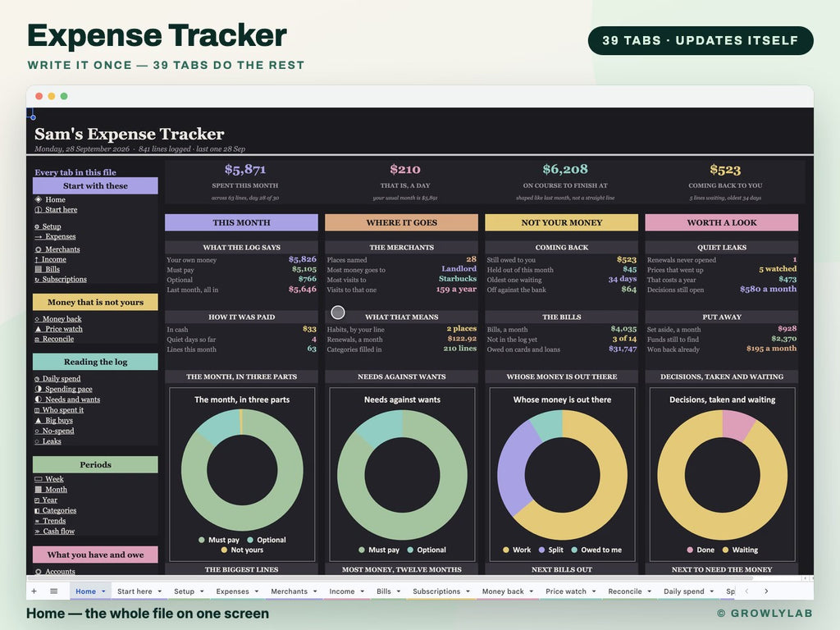Switch to the Price watch sheet tab

[x=566, y=591]
